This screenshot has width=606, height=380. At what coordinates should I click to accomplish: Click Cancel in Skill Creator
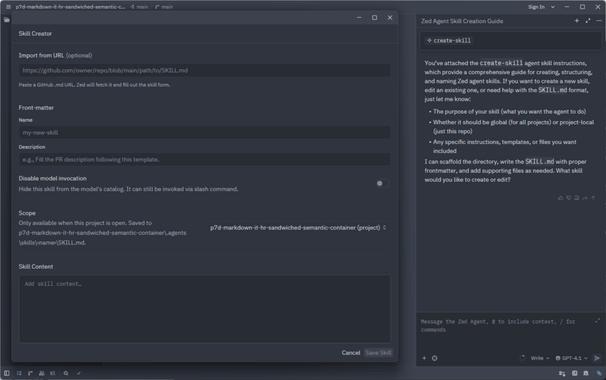pos(351,353)
